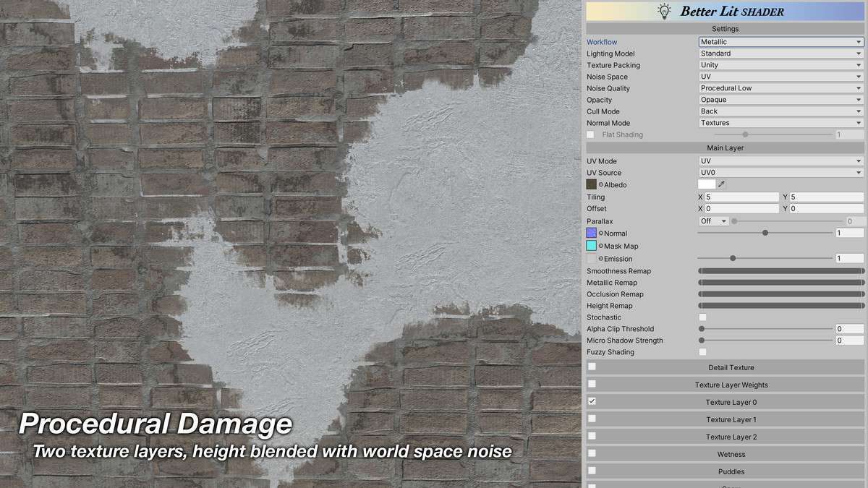The height and width of the screenshot is (488, 868).
Task: Enable the Fuzzy Shading checkbox
Action: tap(702, 352)
